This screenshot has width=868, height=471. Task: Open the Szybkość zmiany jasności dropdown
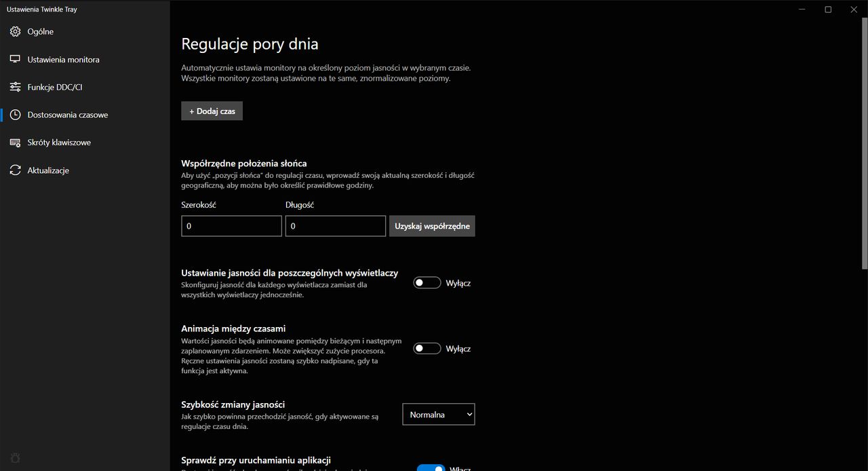coord(439,414)
